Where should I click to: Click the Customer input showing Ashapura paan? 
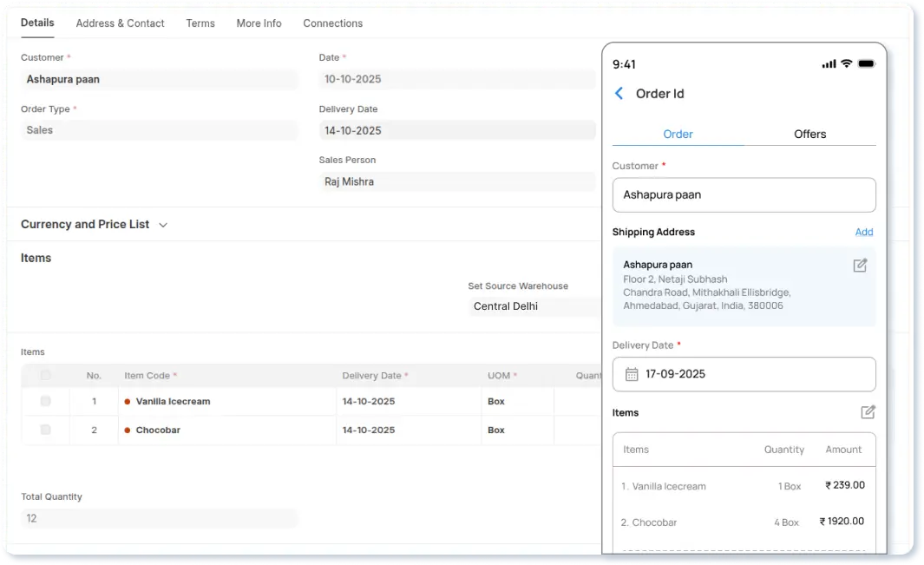(744, 194)
